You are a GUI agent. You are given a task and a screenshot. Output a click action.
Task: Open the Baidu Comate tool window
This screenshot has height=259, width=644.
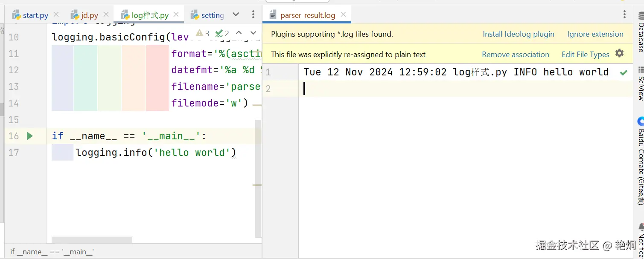click(640, 161)
